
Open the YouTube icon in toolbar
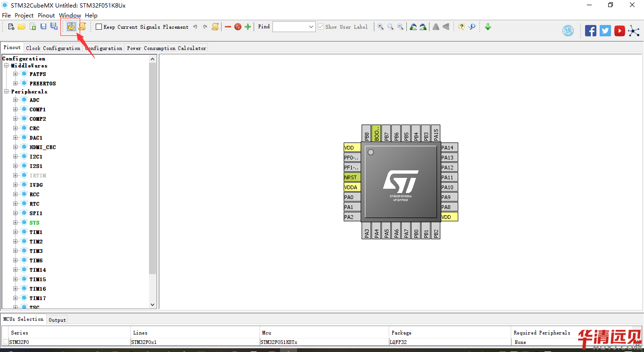(620, 31)
